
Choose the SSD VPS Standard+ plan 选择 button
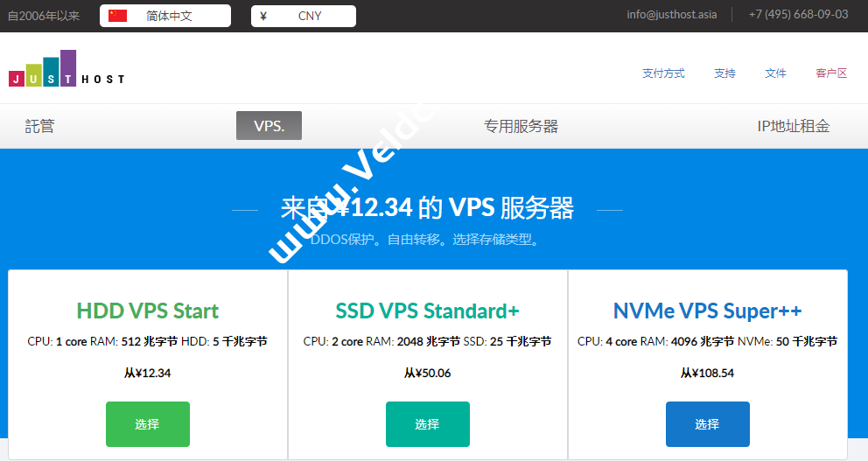[428, 424]
